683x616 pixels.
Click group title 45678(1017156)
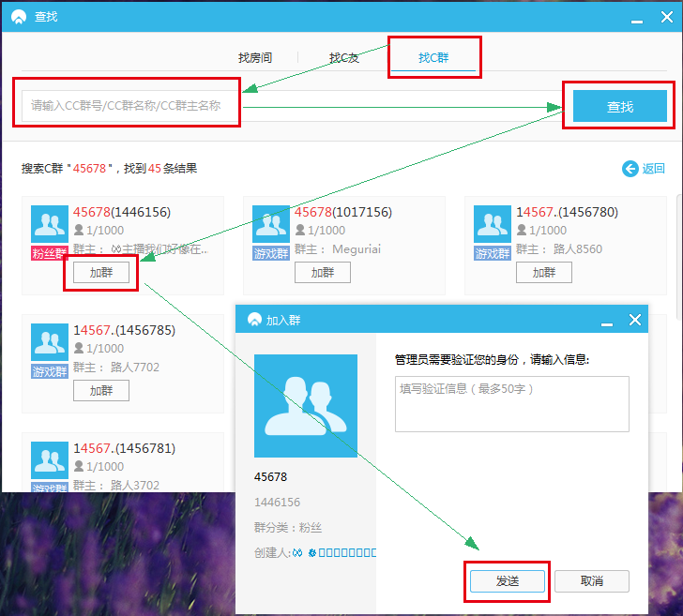343,212
